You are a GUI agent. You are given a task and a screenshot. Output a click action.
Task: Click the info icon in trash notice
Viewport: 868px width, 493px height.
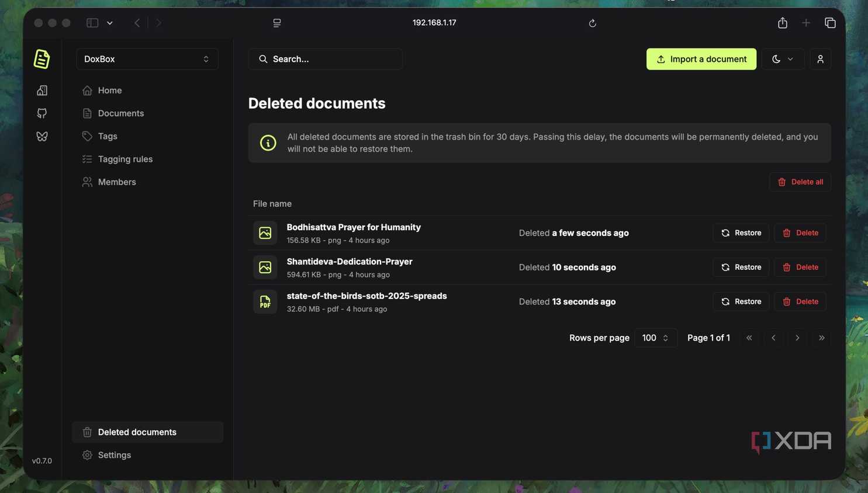(268, 143)
